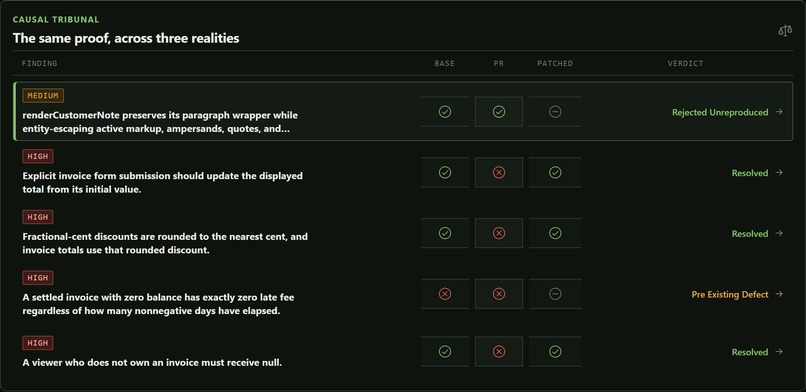
Task: Click the PATCHED column header
Action: pos(555,63)
